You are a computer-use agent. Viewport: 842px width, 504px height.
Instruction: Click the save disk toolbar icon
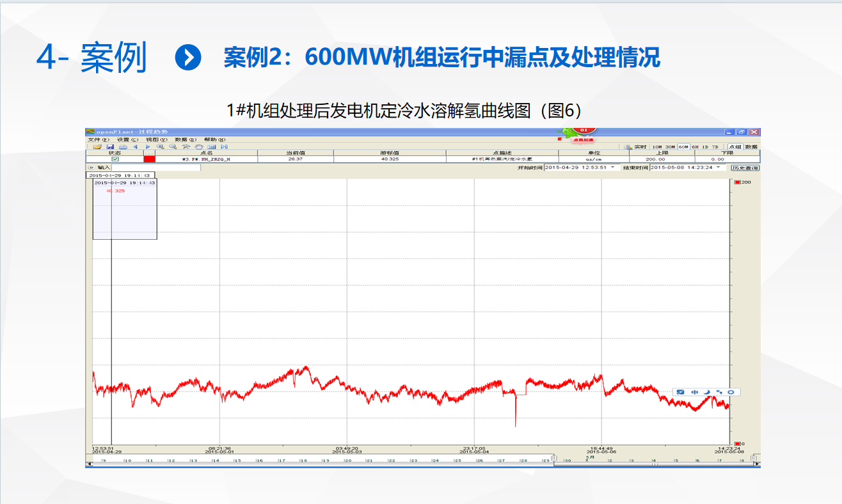point(110,146)
